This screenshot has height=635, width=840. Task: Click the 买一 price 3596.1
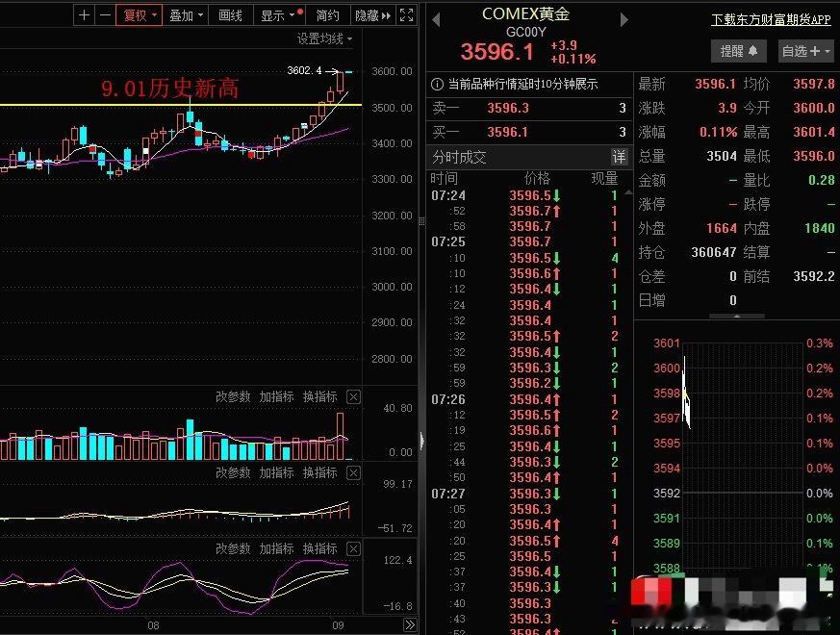[x=507, y=132]
